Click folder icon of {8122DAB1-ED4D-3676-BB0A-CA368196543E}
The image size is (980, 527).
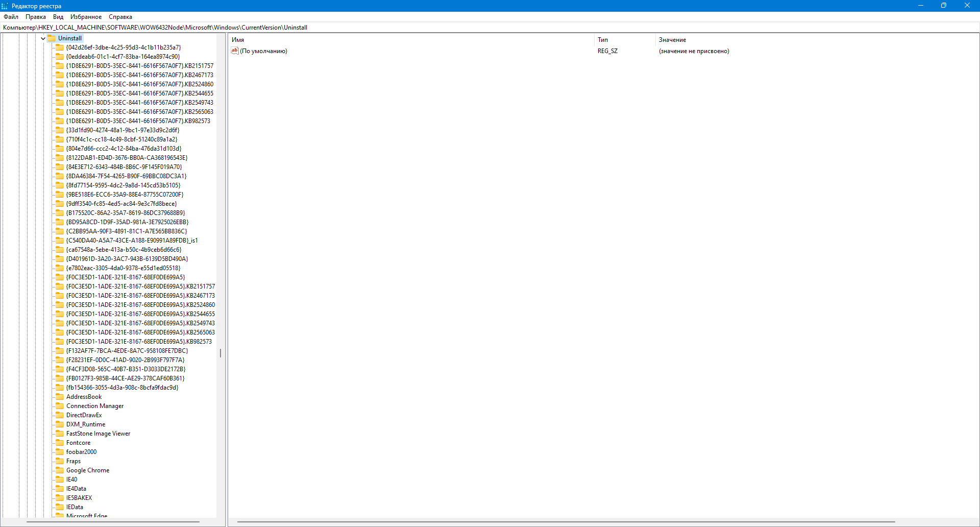point(60,158)
